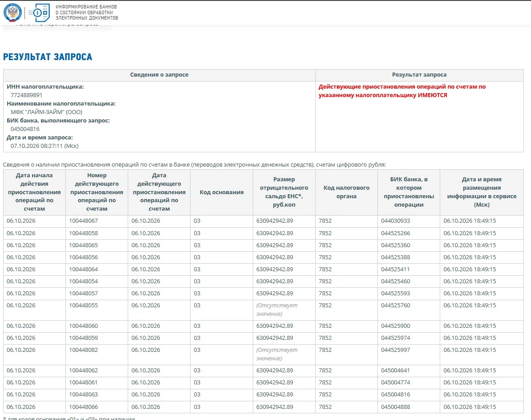Click the 'Сведения о запросе' table header
This screenshot has width=531, height=420.
point(159,75)
